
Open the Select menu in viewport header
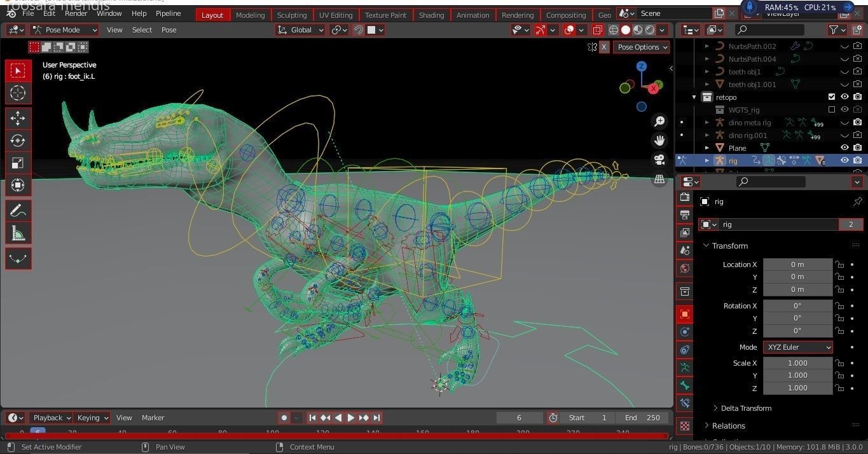pyautogui.click(x=142, y=30)
